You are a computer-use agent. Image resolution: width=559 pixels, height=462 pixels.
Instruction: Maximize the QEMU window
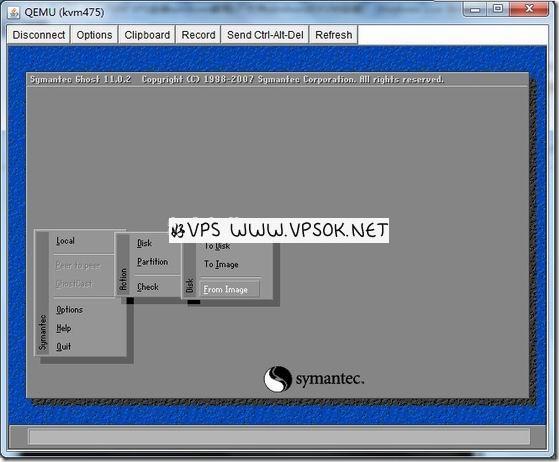pos(498,9)
